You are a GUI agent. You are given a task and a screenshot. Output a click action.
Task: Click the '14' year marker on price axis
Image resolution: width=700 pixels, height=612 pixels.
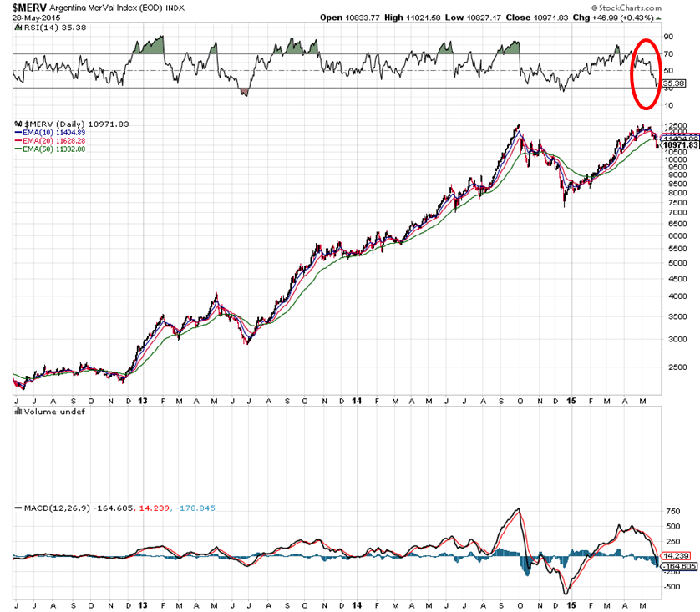pos(356,400)
